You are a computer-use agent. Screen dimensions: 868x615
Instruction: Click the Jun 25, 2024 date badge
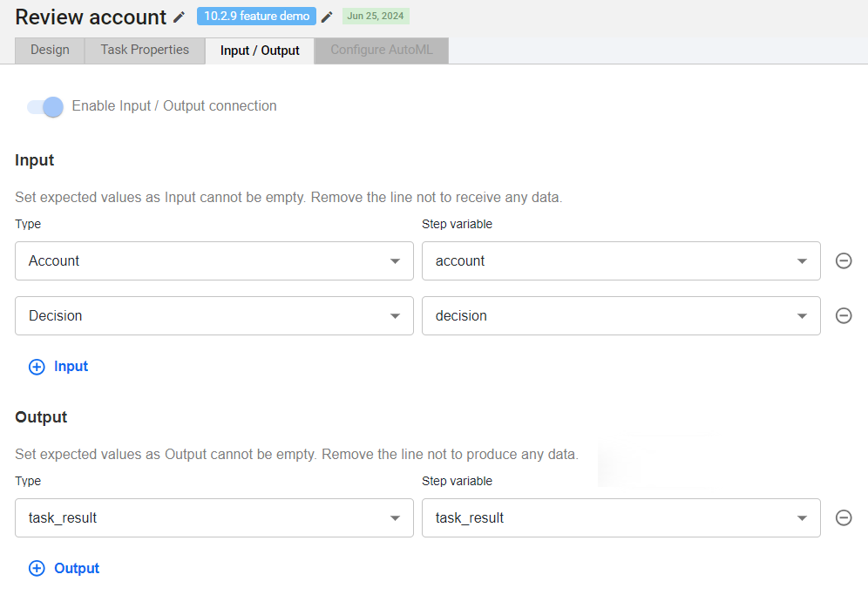pos(376,16)
